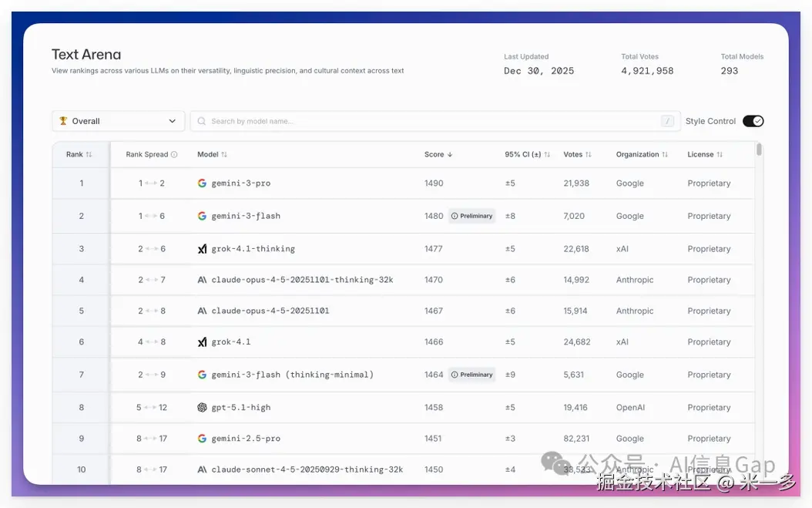Image resolution: width=812 pixels, height=508 pixels.
Task: Click Anthropic logo beside claude-sonnet-4-5-20250929-thinking-32k
Action: coord(202,469)
